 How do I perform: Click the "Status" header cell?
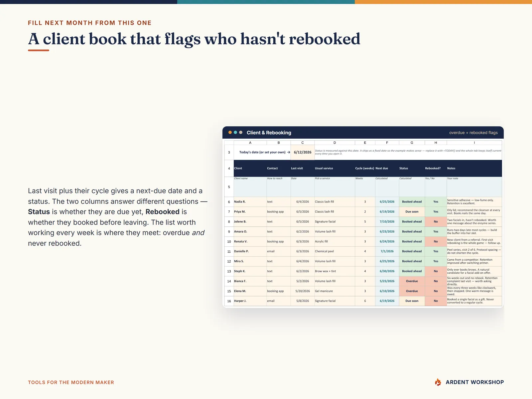[x=412, y=168]
